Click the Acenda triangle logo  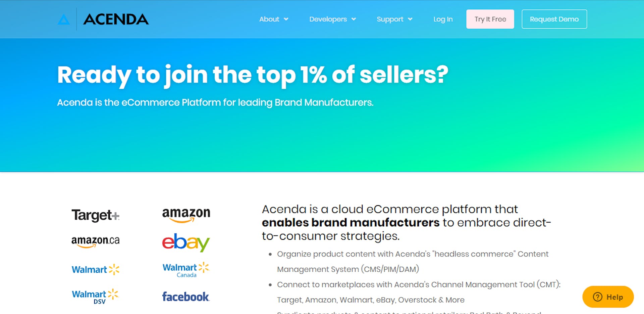pos(64,19)
